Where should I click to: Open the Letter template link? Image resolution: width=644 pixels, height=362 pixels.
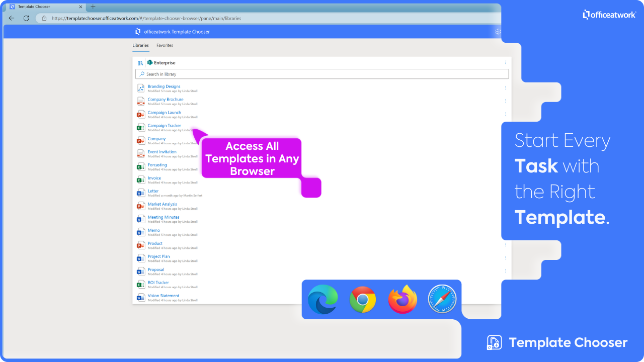[153, 191]
